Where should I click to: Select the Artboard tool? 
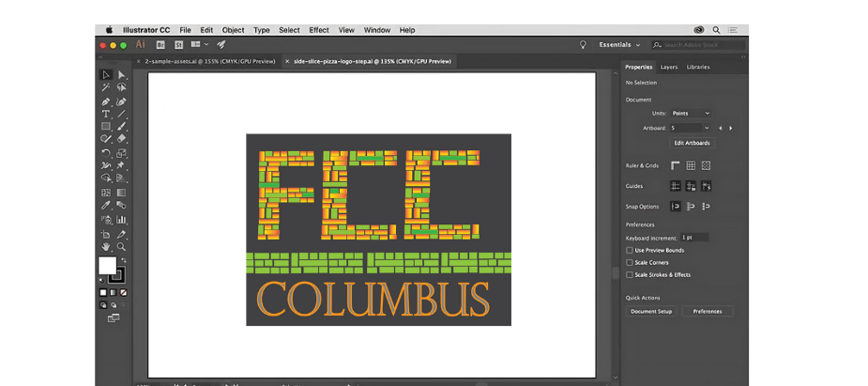[x=106, y=234]
